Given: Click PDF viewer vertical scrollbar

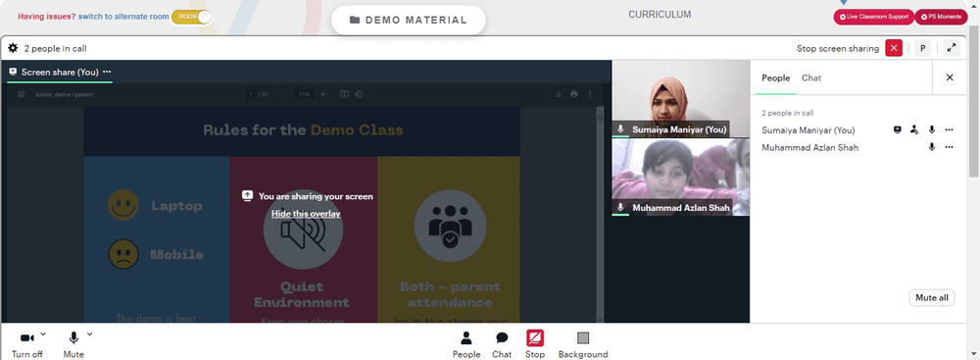Looking at the screenshot, I should click(601, 215).
